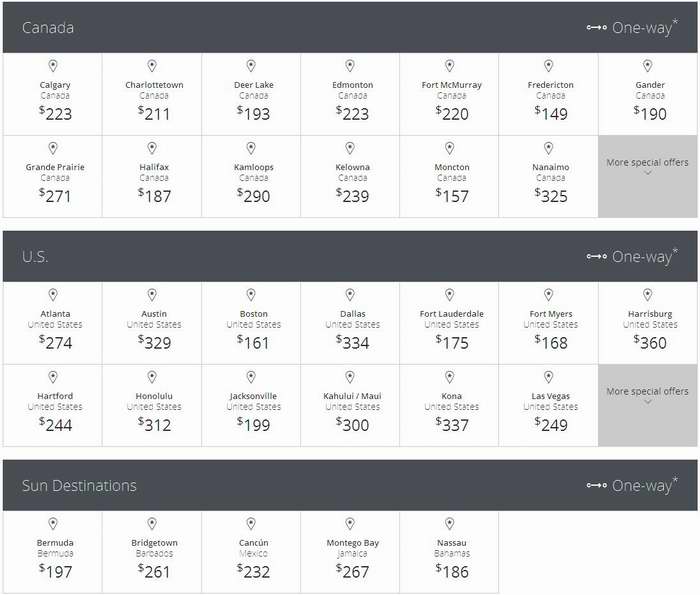The width and height of the screenshot is (700, 595).
Task: Click the map pin icon above Boston
Action: (x=251, y=295)
